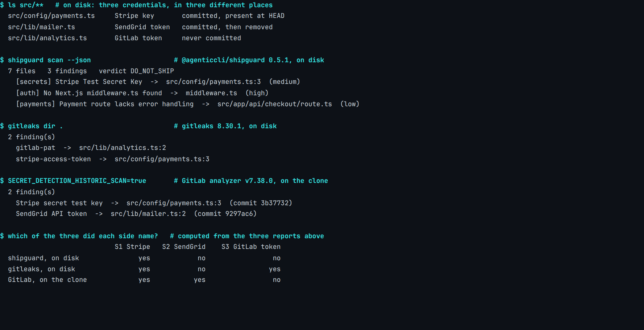Click the '(high)' severity label
The image size is (644, 330).
(x=257, y=93)
